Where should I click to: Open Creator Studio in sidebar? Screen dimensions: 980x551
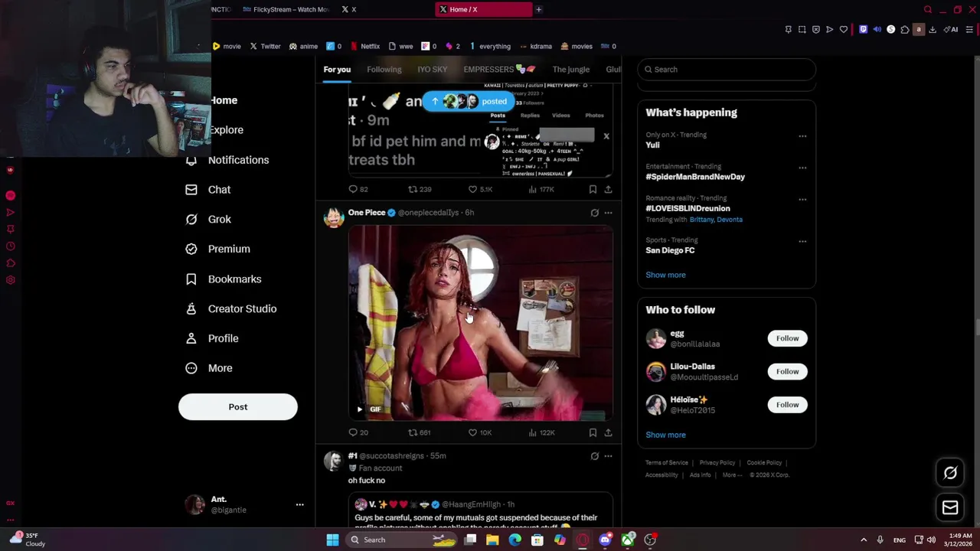point(231,308)
